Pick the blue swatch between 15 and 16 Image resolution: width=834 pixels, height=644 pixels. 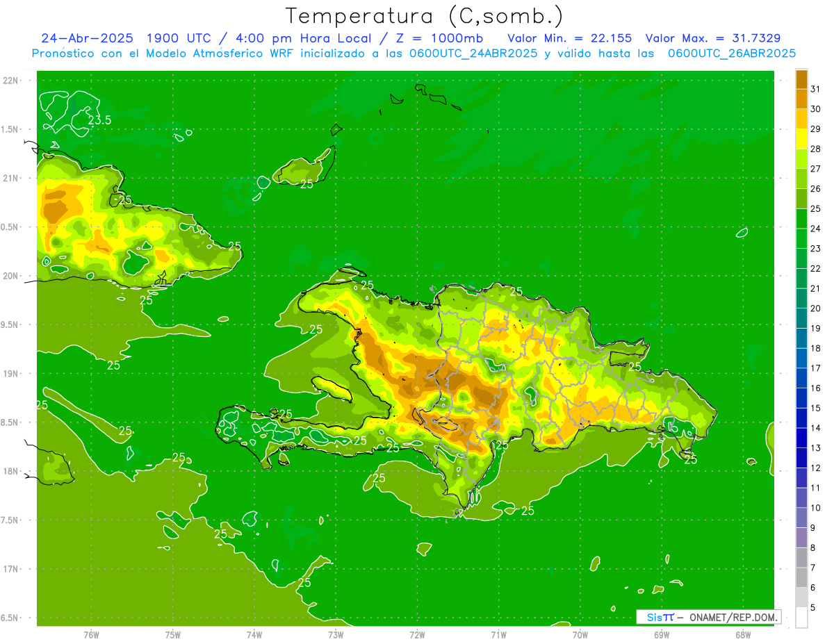coord(801,398)
